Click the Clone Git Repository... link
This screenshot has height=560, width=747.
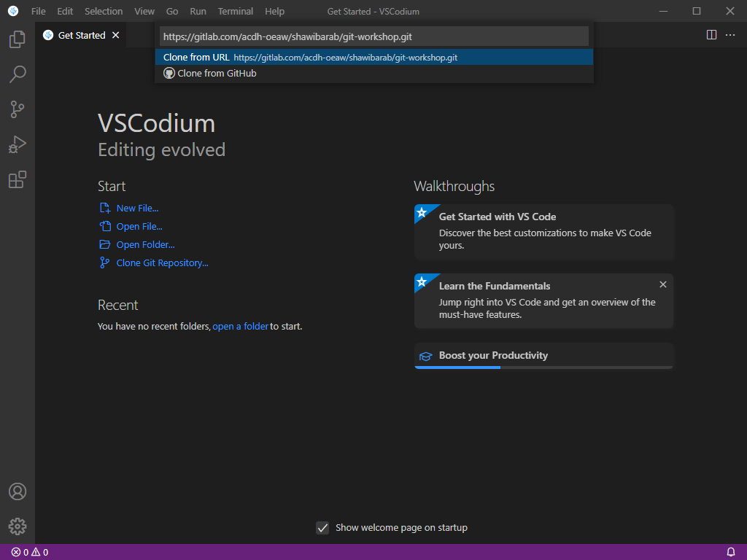(x=162, y=262)
